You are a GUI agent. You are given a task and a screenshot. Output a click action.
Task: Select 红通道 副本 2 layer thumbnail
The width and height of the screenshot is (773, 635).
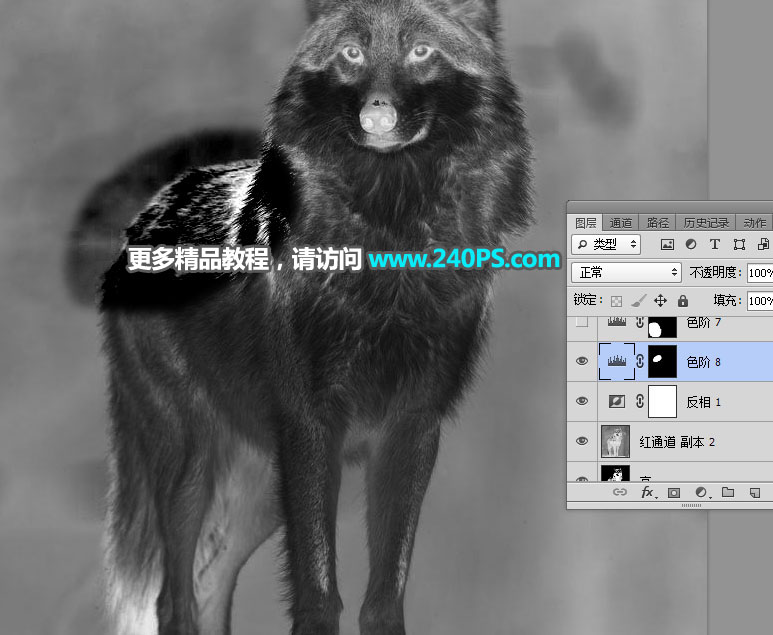(615, 441)
